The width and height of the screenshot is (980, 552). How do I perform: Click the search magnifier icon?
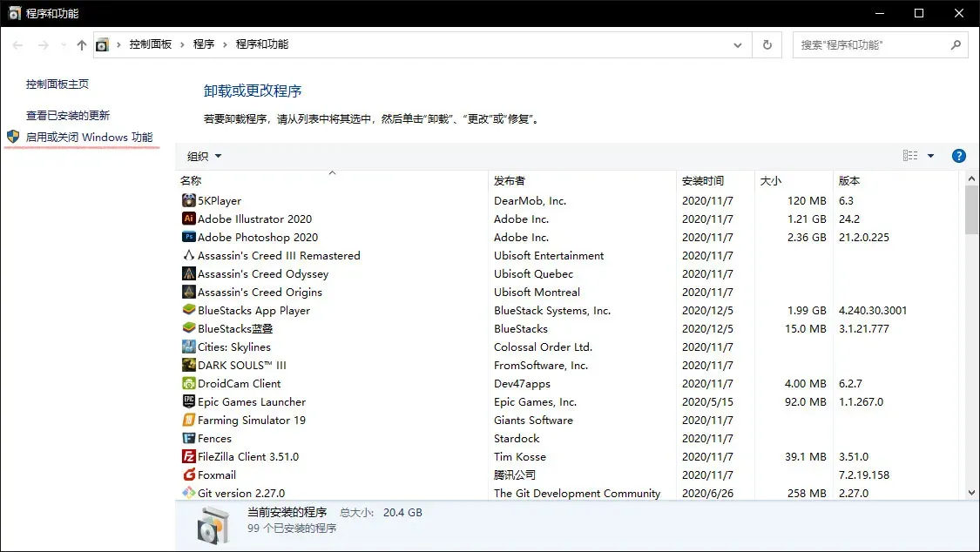coord(956,45)
